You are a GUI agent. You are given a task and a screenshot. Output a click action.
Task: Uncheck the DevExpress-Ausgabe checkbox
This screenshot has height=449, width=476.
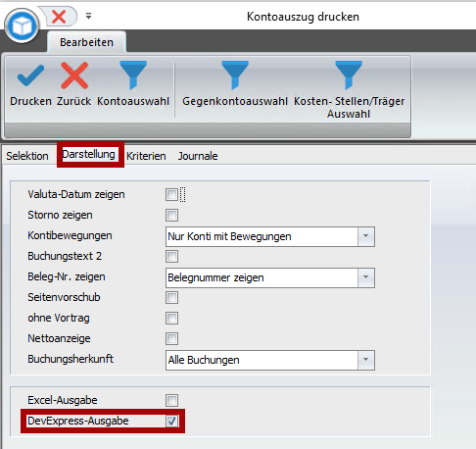point(171,421)
